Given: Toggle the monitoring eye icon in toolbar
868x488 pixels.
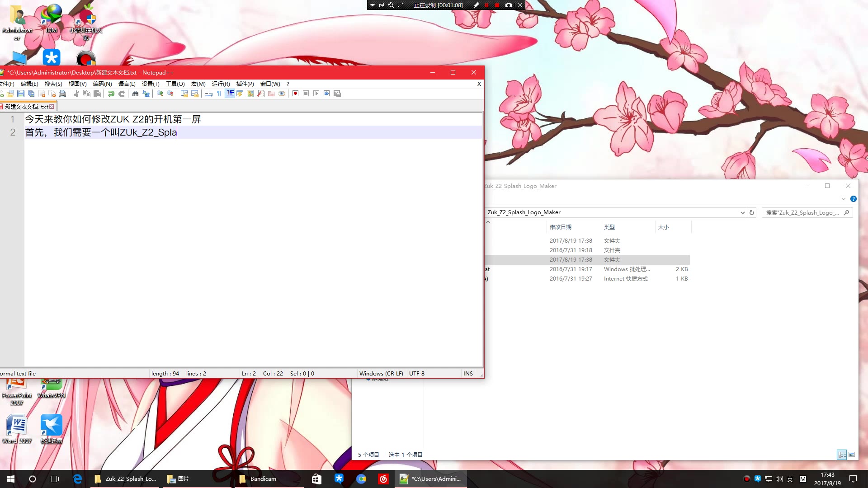Looking at the screenshot, I should pyautogui.click(x=282, y=94).
